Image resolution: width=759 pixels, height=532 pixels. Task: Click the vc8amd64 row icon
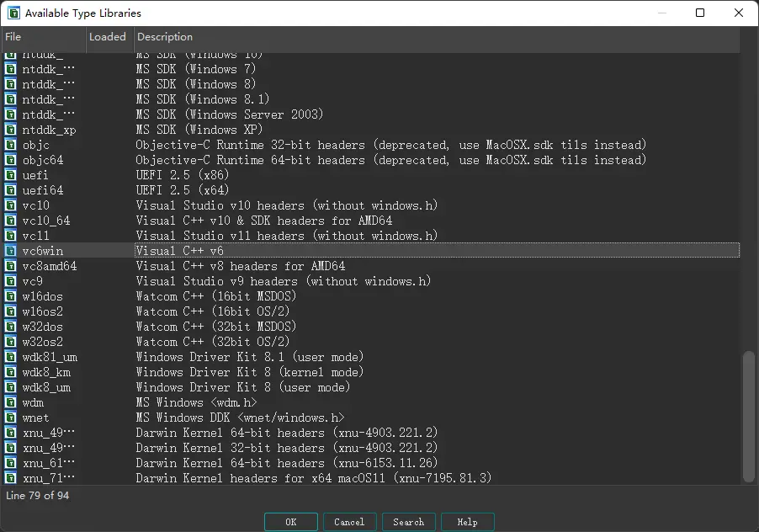[x=10, y=266]
